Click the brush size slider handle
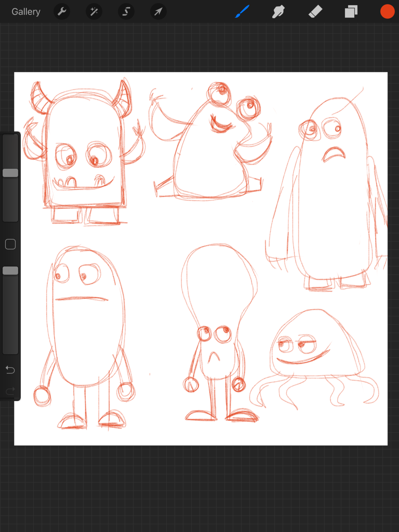The height and width of the screenshot is (532, 399). tap(10, 173)
